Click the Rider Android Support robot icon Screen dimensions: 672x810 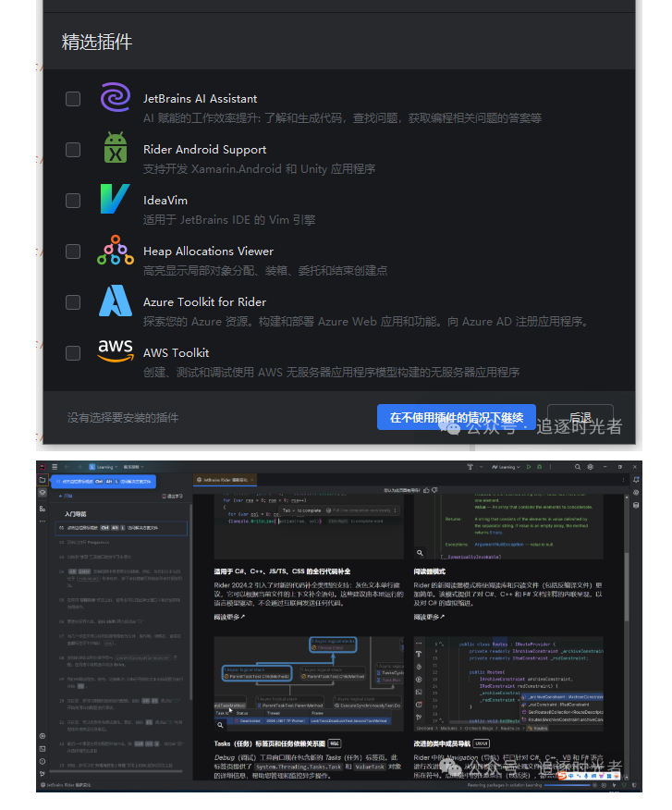point(116,148)
